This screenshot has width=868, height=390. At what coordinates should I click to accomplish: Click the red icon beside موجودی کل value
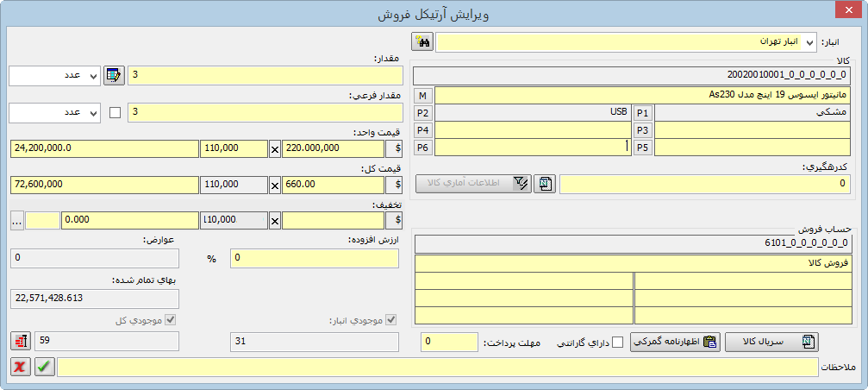tap(20, 342)
